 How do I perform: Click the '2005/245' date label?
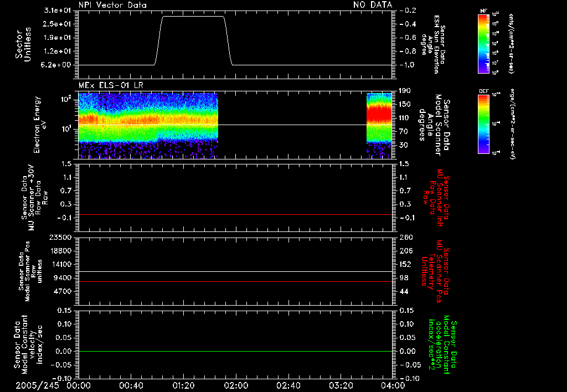coord(37,385)
